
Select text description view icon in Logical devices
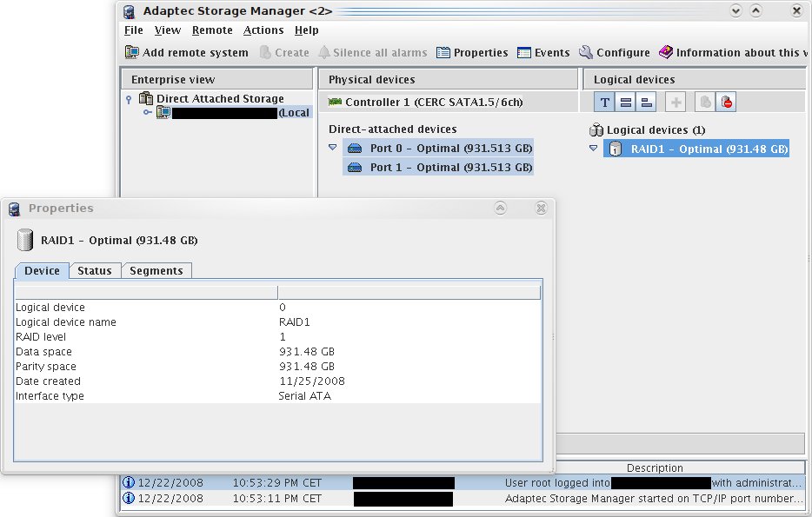coord(604,103)
